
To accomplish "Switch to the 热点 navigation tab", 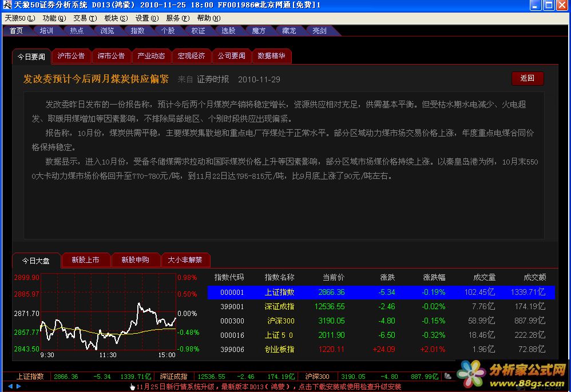I will tap(77, 31).
